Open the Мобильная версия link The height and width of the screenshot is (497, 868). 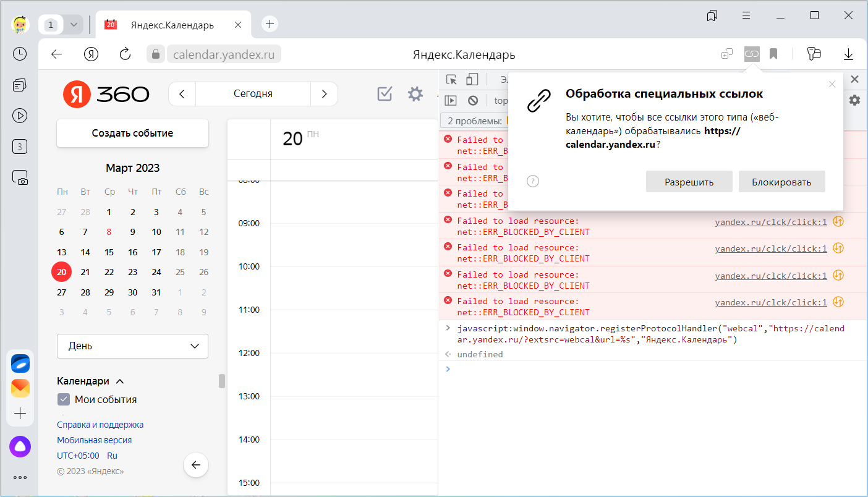pos(94,440)
